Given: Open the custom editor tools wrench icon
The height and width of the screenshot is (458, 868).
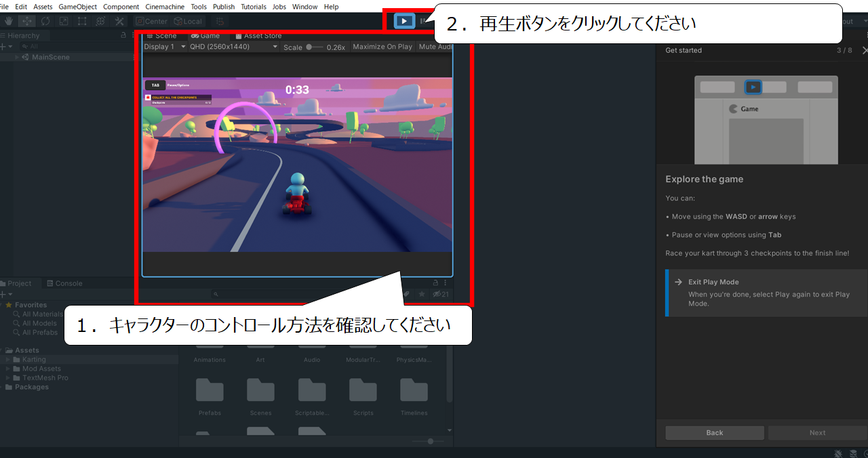Looking at the screenshot, I should [119, 22].
